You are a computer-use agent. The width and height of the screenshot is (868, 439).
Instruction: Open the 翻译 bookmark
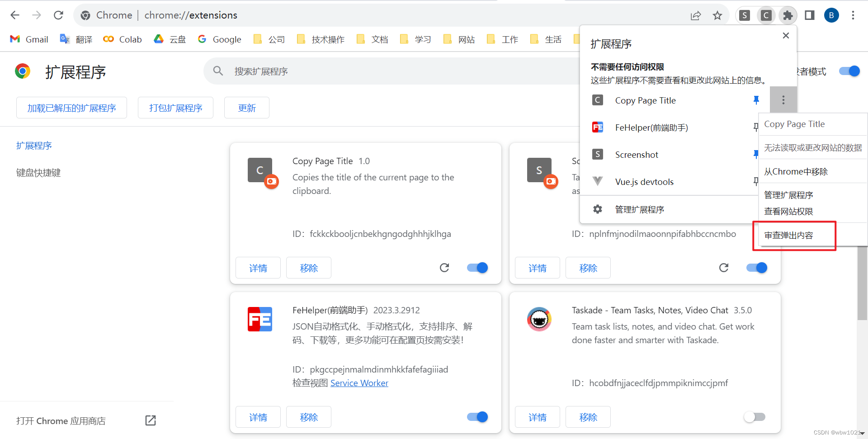click(x=76, y=39)
